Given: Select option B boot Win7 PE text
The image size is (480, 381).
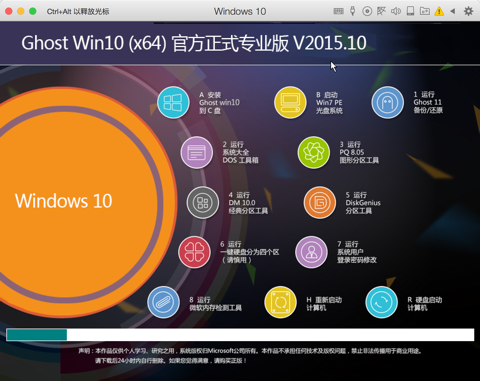Looking at the screenshot, I should [x=329, y=103].
